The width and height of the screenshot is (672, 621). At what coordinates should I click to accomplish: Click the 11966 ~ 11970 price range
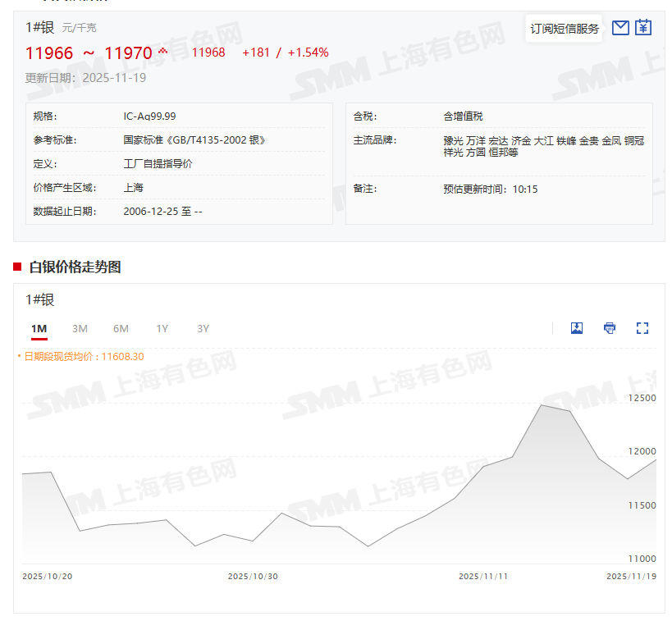tap(89, 53)
